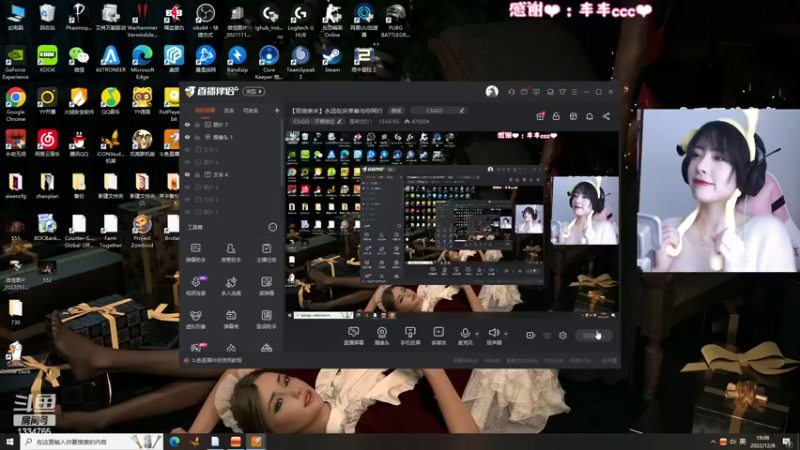
Task: Click the start streaming button at bottom right
Action: tap(594, 335)
